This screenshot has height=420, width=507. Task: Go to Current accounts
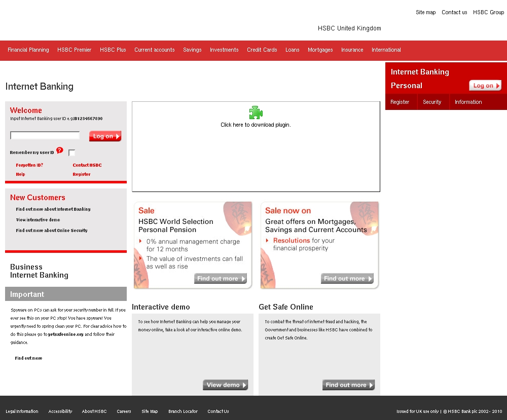tap(155, 50)
